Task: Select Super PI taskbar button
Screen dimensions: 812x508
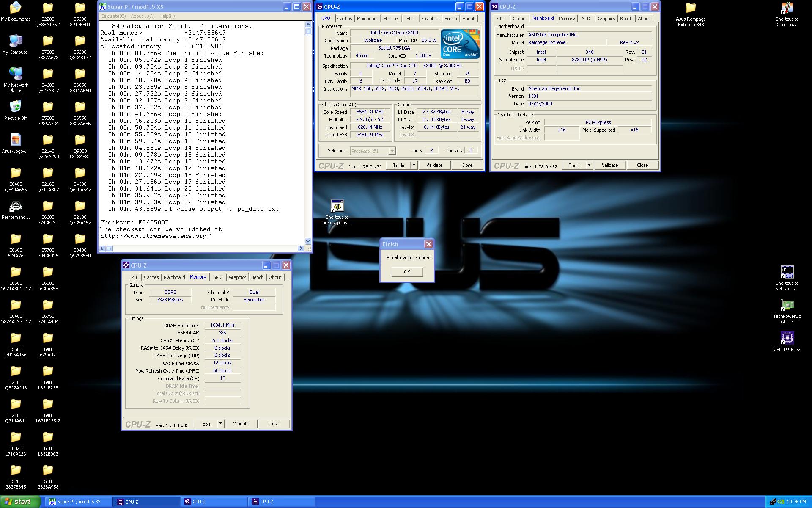Action: tap(78, 502)
